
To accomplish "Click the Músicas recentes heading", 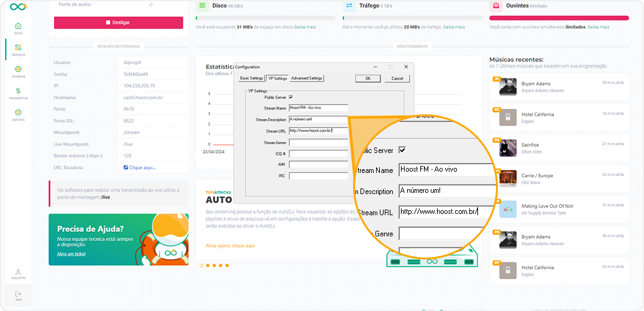I will (517, 60).
